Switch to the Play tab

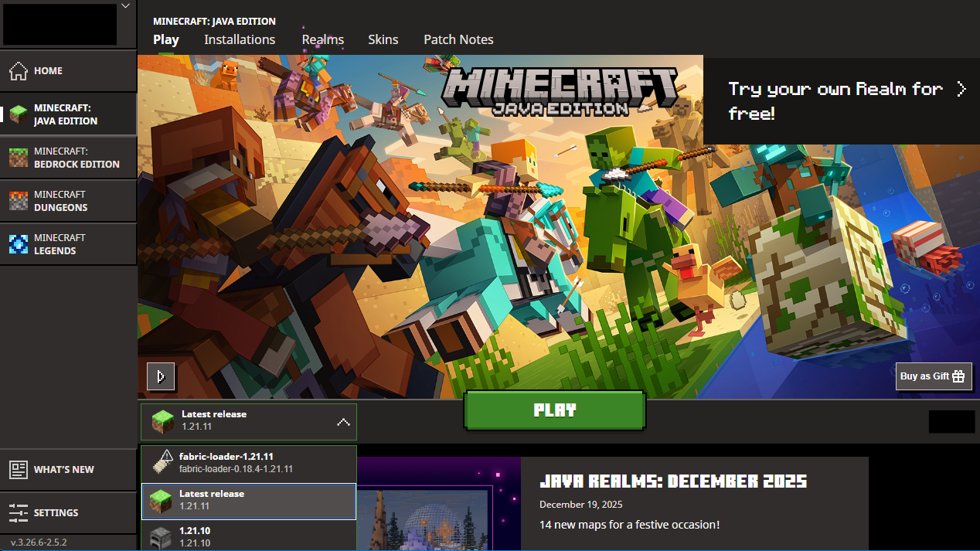(x=166, y=39)
